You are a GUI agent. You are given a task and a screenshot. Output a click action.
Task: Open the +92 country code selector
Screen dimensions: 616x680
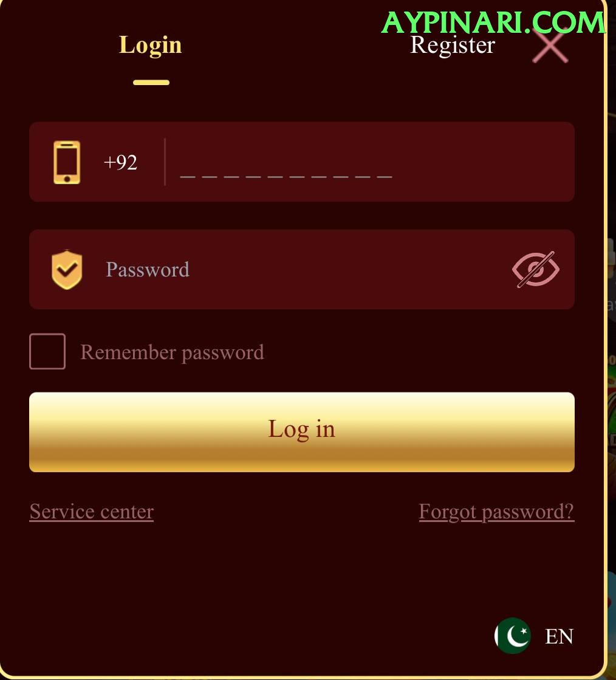pyautogui.click(x=120, y=162)
